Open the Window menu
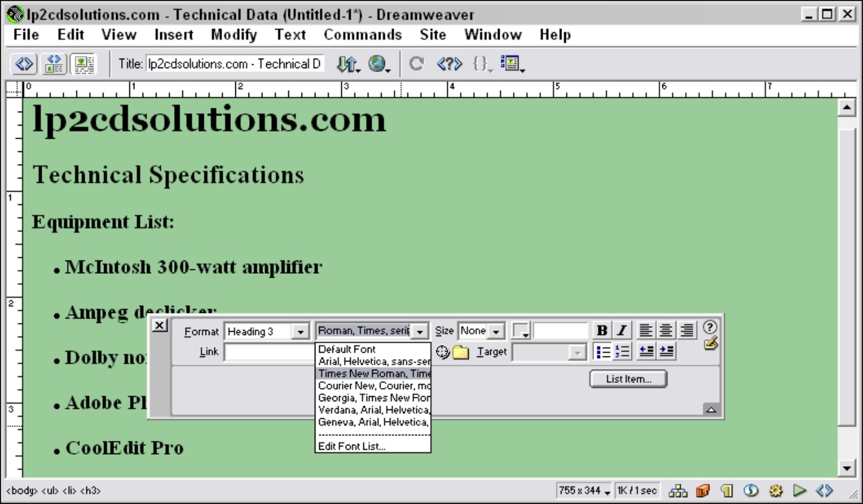This screenshot has width=863, height=504. tap(493, 35)
